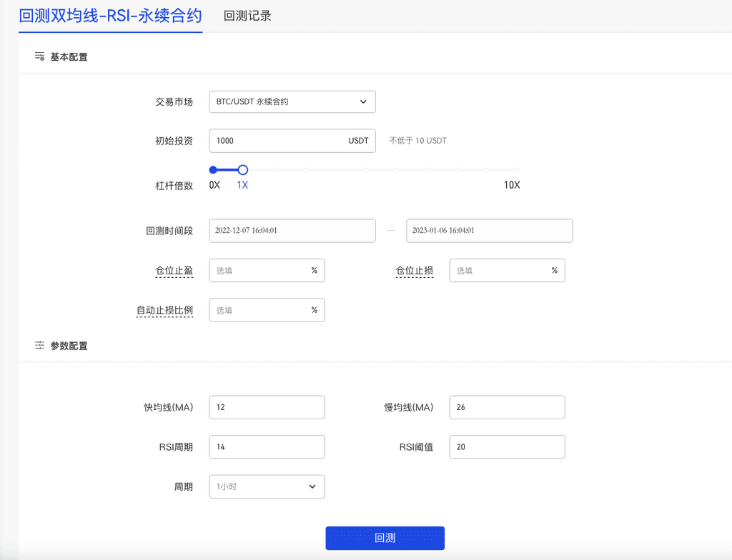Open the 交易市场 BTC/USDT dropdown

292,101
